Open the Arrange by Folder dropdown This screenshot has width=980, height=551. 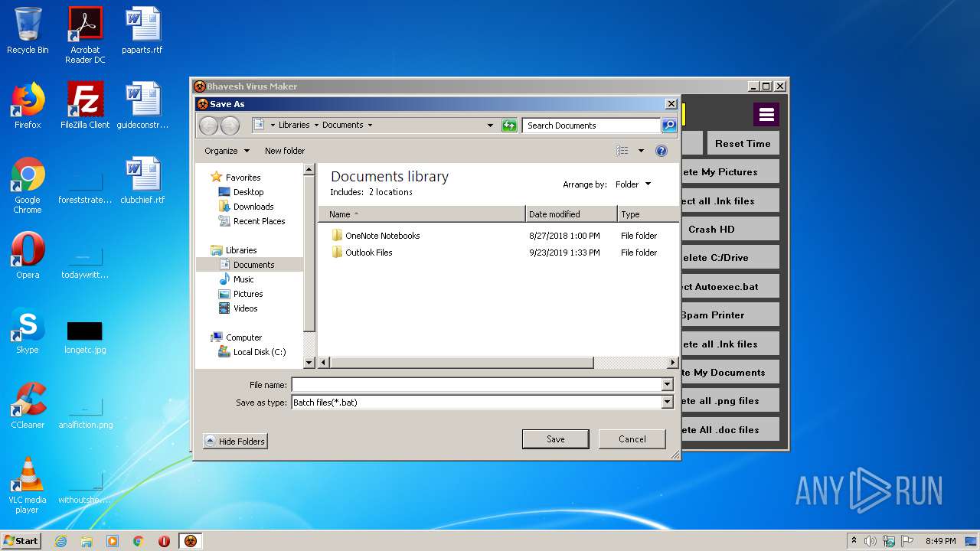coord(633,184)
